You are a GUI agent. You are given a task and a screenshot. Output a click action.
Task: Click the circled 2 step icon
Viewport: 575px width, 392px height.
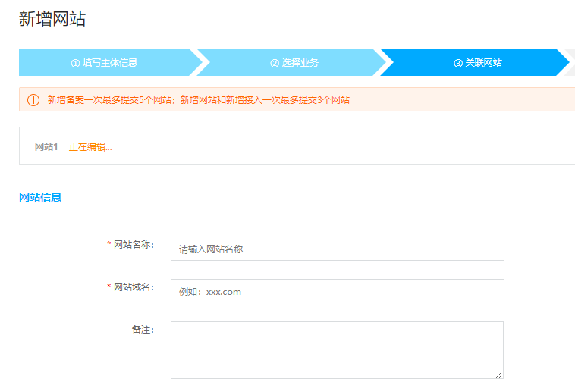275,63
